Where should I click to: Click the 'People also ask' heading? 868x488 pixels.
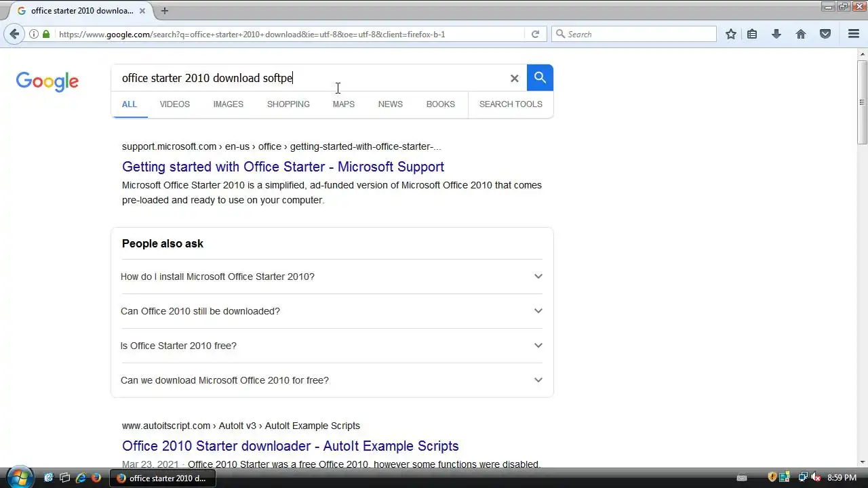(x=163, y=243)
